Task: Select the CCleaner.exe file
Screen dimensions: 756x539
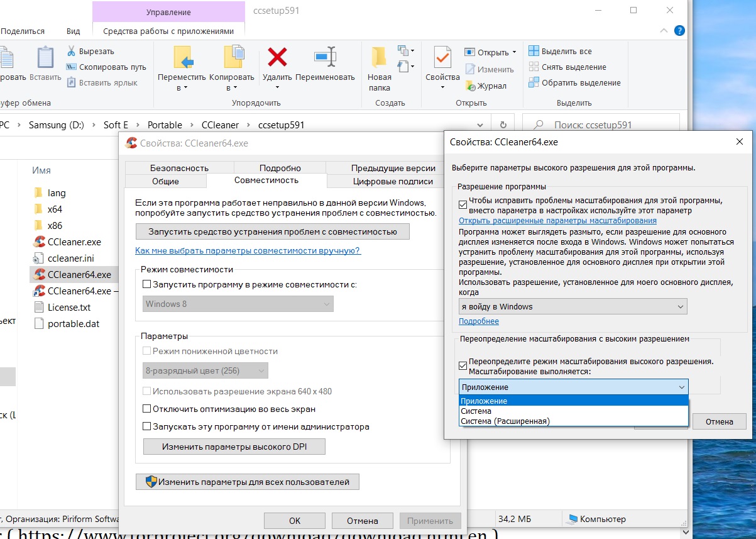Action: pos(67,242)
